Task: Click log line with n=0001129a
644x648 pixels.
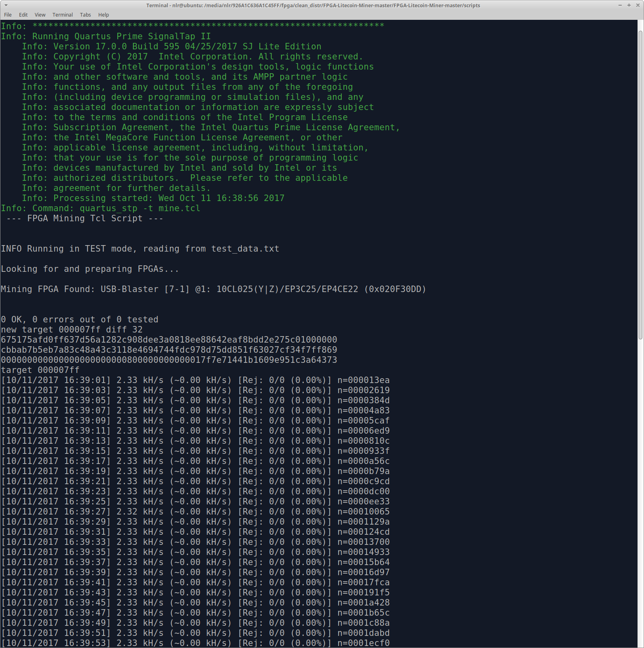Action: (195, 522)
